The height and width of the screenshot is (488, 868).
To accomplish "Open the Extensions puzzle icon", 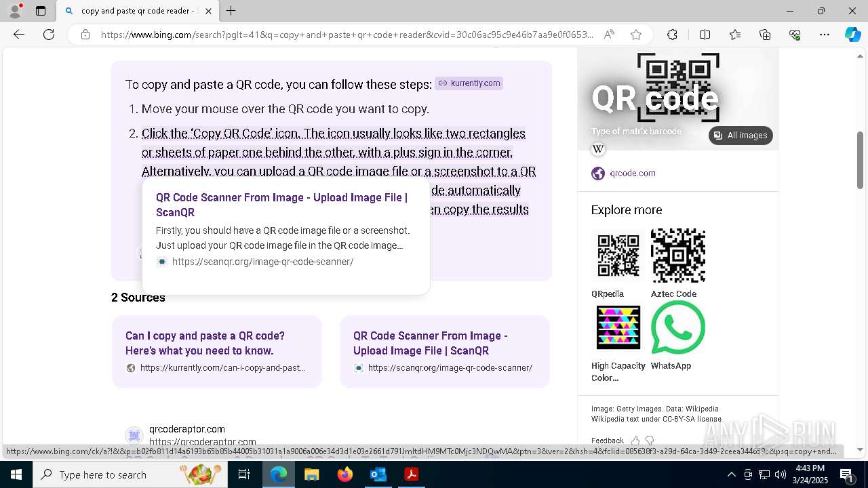I will pyautogui.click(x=672, y=35).
